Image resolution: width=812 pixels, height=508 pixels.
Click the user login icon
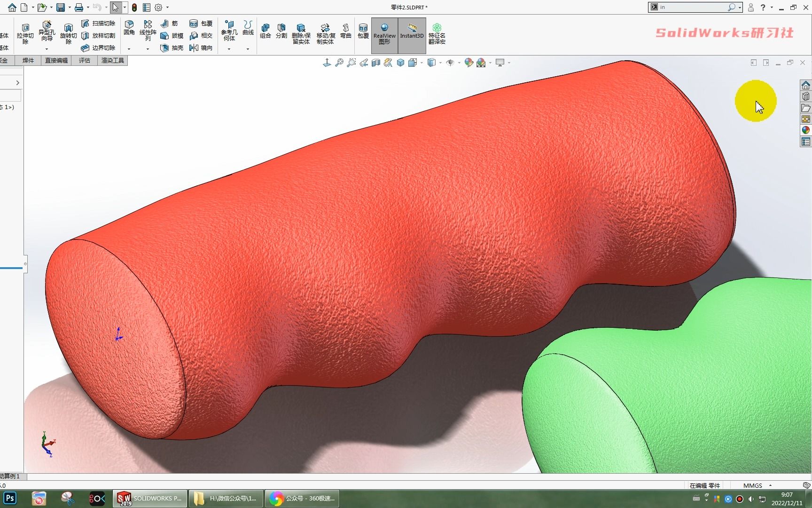pyautogui.click(x=751, y=7)
